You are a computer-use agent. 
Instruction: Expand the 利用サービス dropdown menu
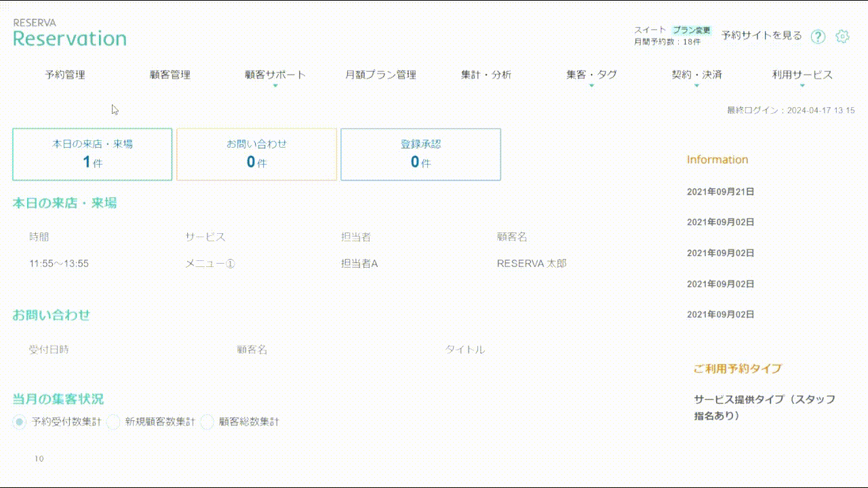tap(802, 75)
